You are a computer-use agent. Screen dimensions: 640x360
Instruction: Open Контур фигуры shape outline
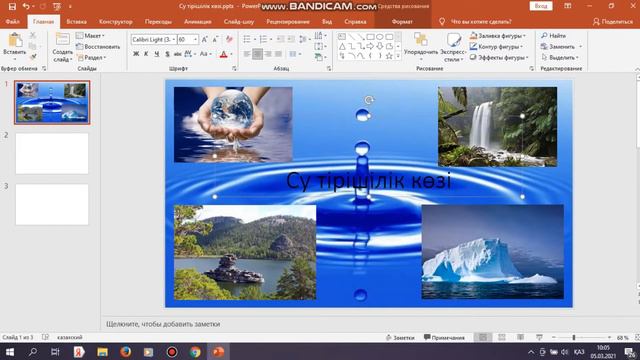click(x=496, y=47)
